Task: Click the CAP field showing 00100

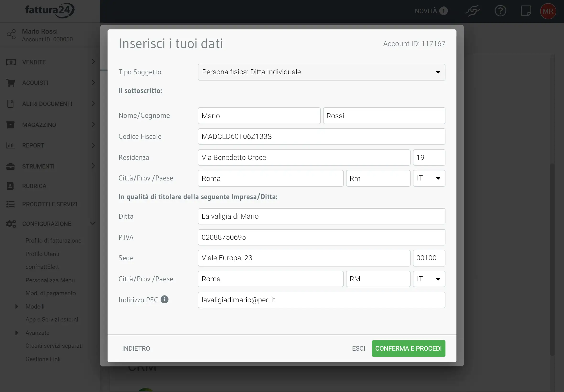Action: (x=429, y=258)
